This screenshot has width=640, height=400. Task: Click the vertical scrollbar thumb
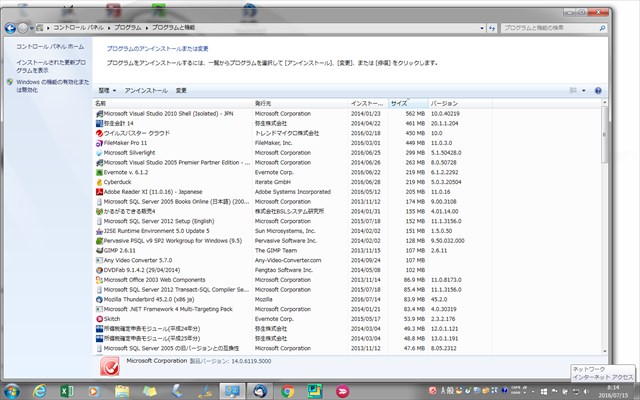click(604, 135)
